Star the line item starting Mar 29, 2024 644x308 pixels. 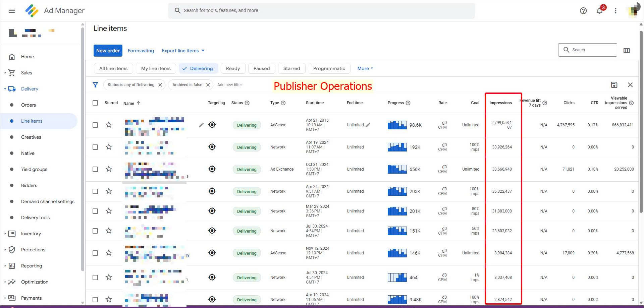[109, 211]
